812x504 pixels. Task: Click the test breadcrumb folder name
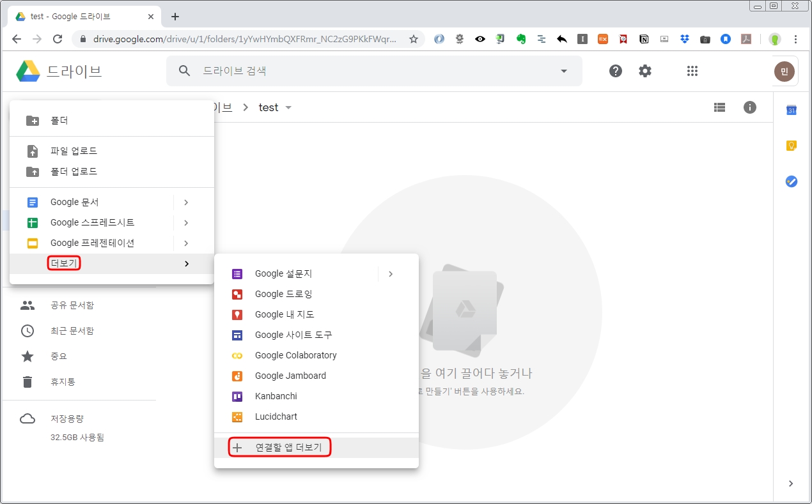[269, 107]
